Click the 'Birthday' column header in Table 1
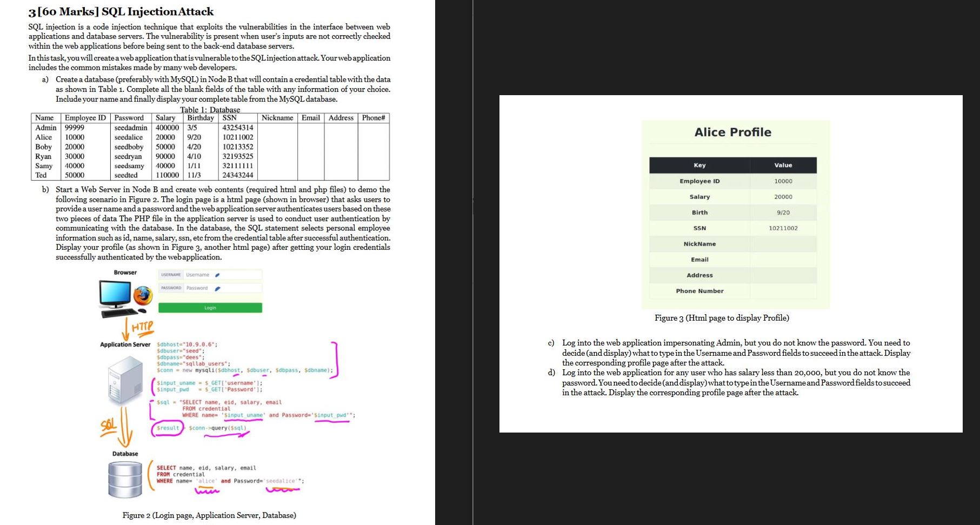Screen dimensions: 980x525 tap(201, 118)
